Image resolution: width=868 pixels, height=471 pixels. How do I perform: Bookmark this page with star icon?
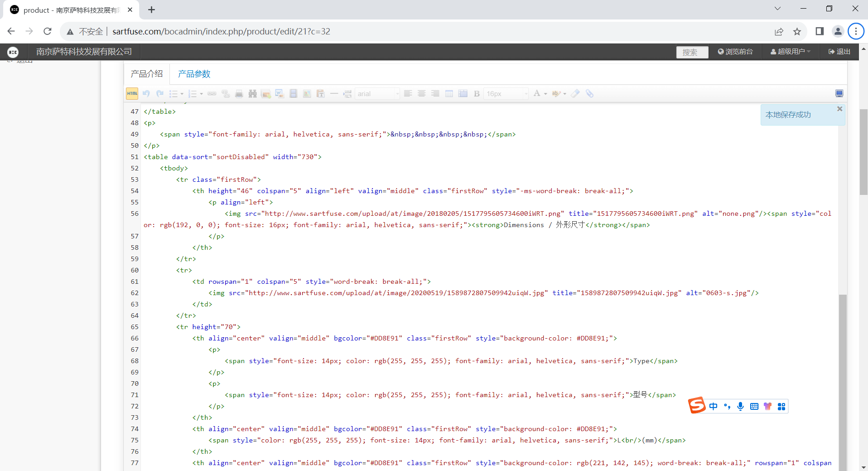(797, 31)
